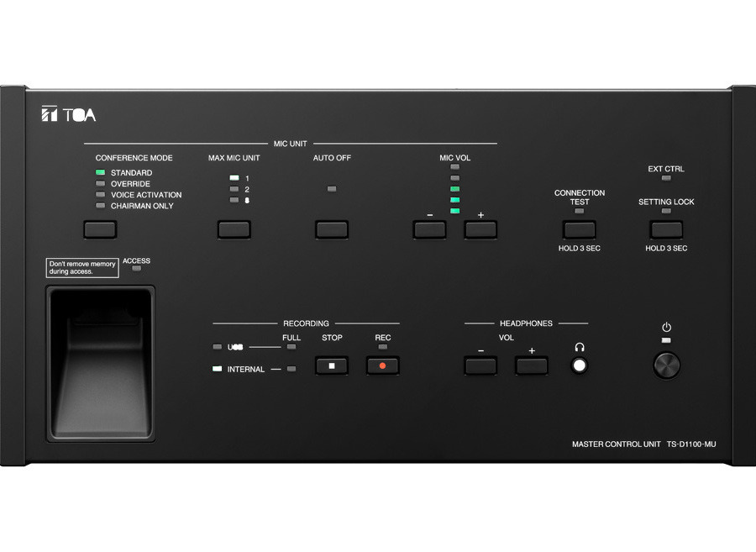Image resolution: width=756 pixels, height=552 pixels.
Task: Click the INTERNAL recording label
Action: [x=246, y=370]
